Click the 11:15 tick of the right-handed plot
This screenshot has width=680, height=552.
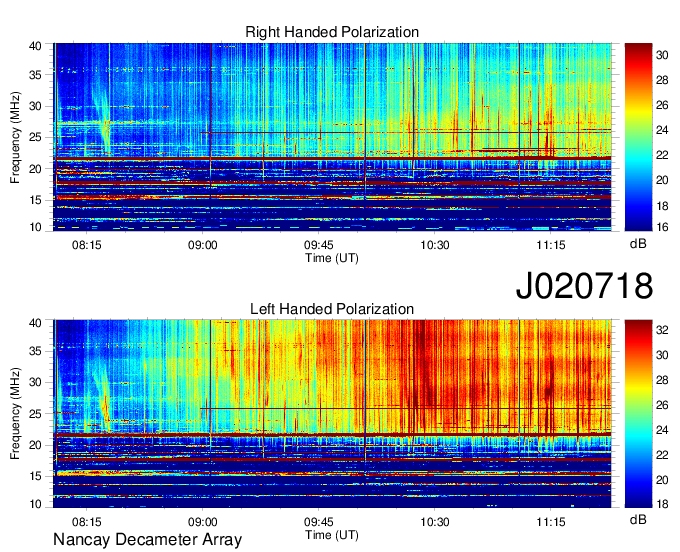(x=551, y=245)
